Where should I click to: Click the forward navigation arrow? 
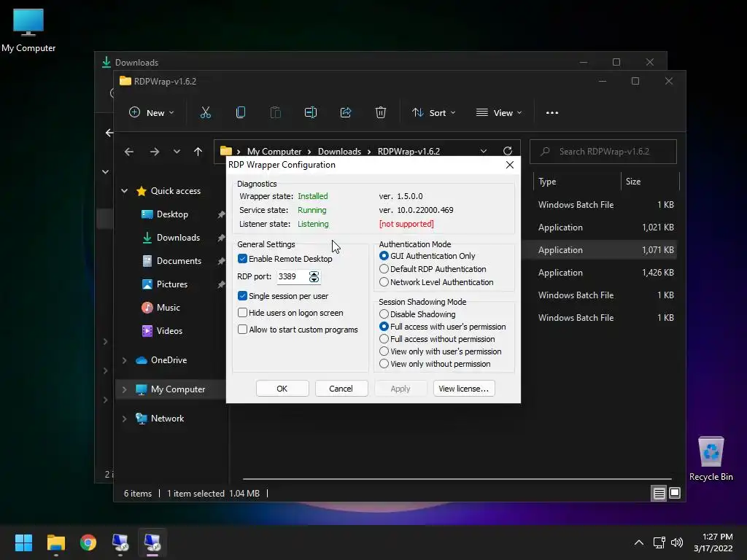point(155,152)
